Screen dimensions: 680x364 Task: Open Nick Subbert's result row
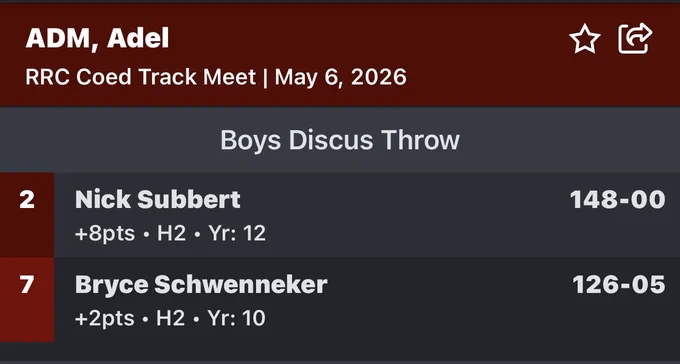tap(340, 215)
